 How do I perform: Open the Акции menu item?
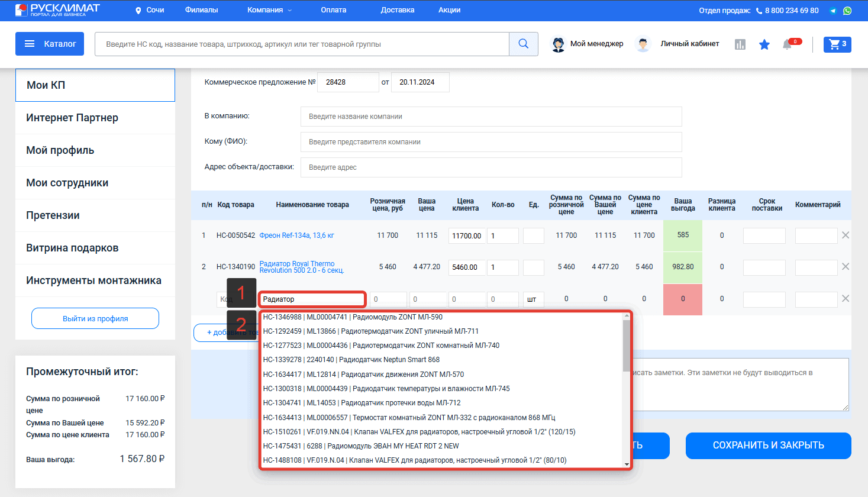coord(450,10)
